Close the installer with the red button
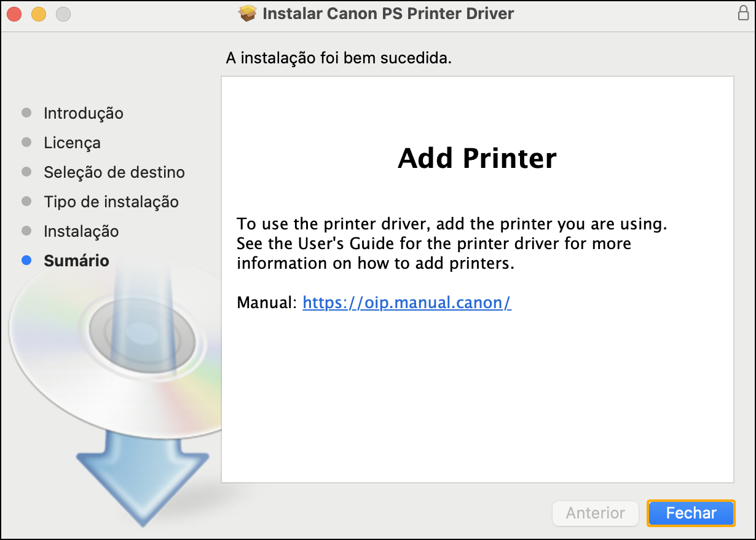The width and height of the screenshot is (756, 540). pyautogui.click(x=14, y=14)
